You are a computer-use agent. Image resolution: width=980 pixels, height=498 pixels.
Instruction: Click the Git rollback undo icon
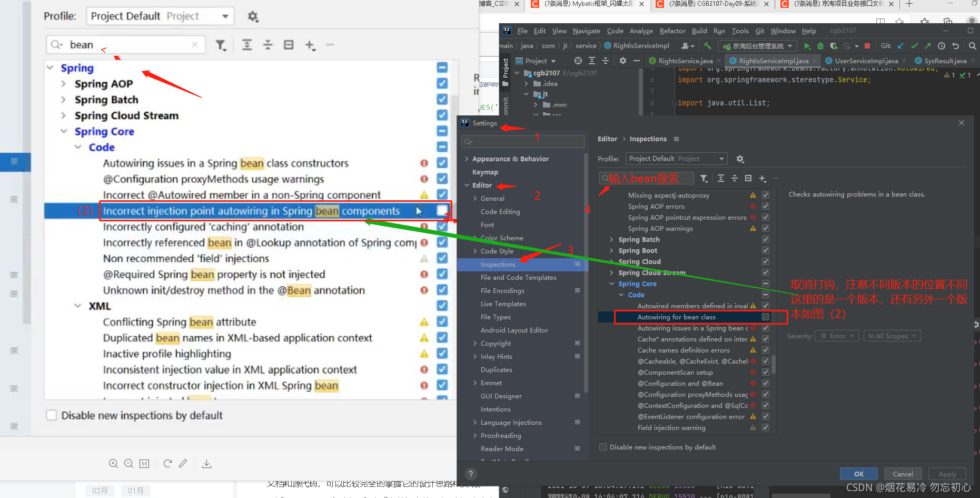(x=956, y=46)
